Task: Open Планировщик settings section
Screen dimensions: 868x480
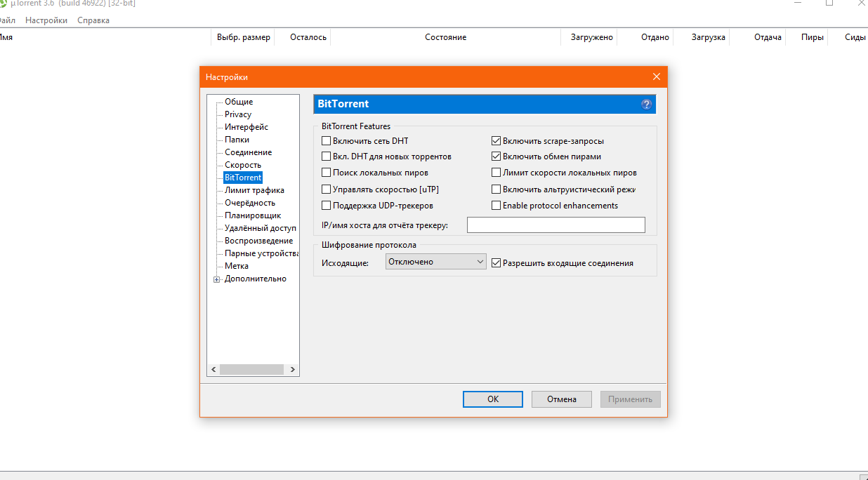Action: tap(253, 215)
